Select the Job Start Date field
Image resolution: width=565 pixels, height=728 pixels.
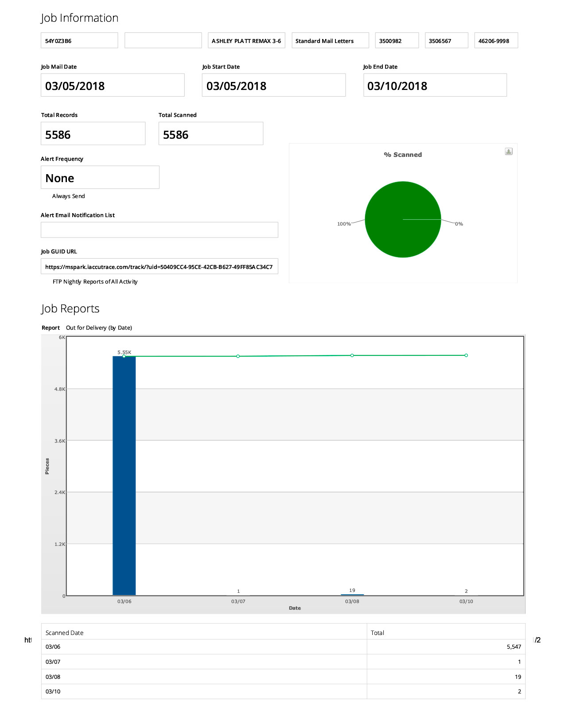(x=273, y=86)
